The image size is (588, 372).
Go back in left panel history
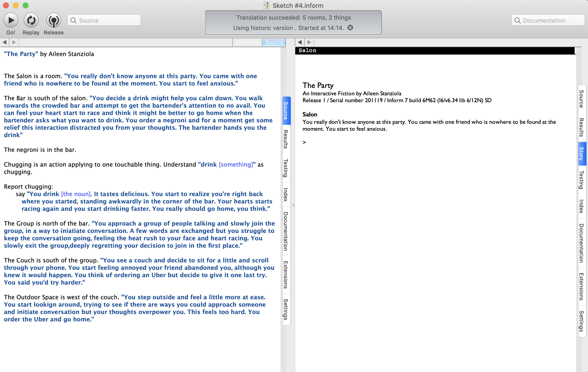pos(5,42)
